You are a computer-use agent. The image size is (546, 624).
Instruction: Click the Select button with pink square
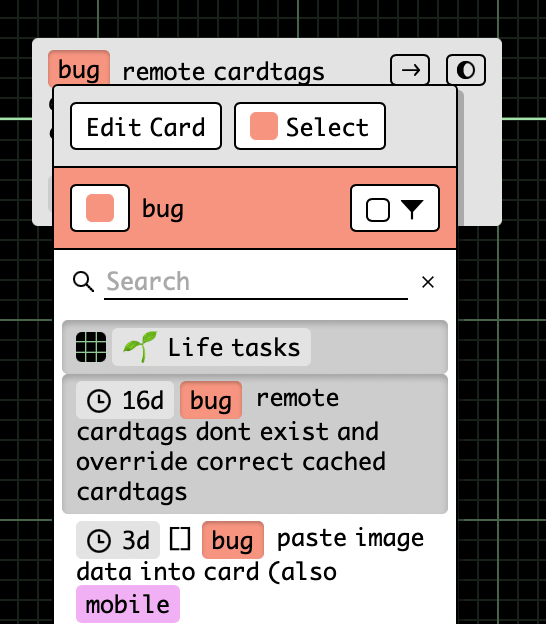[x=310, y=126]
